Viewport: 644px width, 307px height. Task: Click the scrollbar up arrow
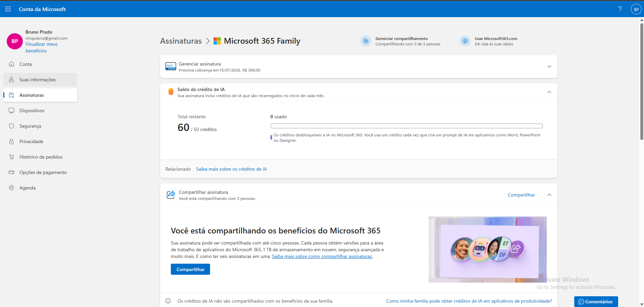point(642,20)
